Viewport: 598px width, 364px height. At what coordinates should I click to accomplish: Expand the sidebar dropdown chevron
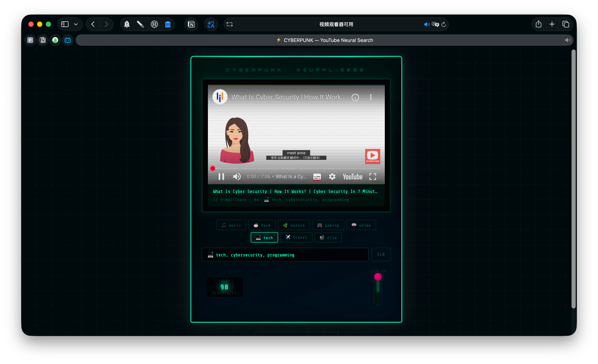click(x=76, y=24)
